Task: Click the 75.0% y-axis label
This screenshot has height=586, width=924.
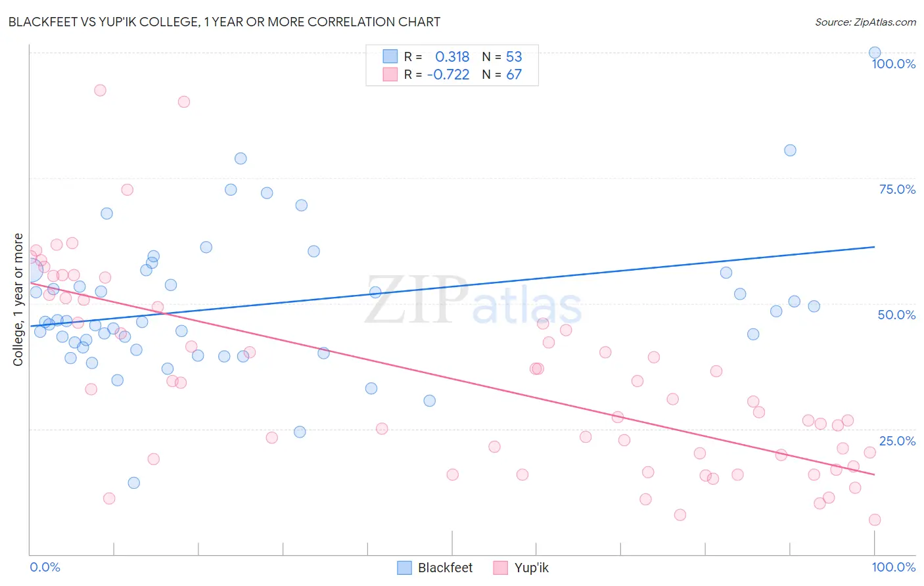Action: tap(897, 189)
